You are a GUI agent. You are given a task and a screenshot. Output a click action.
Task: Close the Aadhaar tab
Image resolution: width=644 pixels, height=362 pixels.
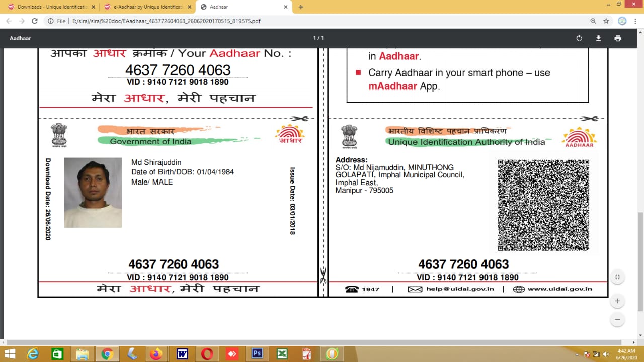[285, 7]
